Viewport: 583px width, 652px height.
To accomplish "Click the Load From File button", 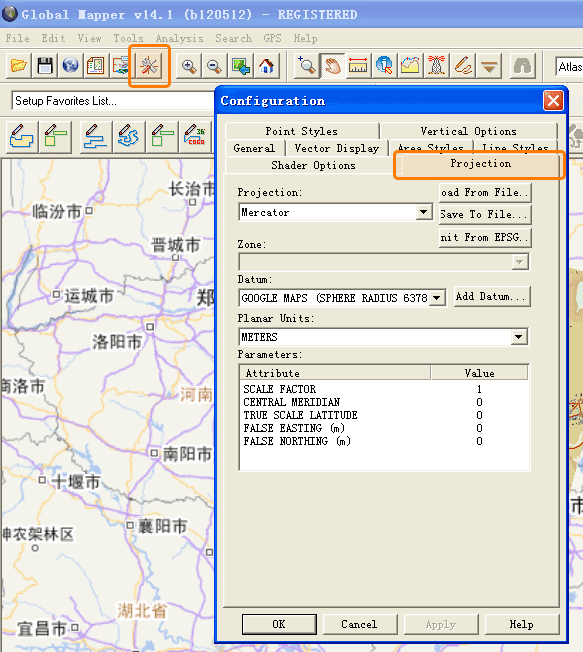I will [x=485, y=193].
